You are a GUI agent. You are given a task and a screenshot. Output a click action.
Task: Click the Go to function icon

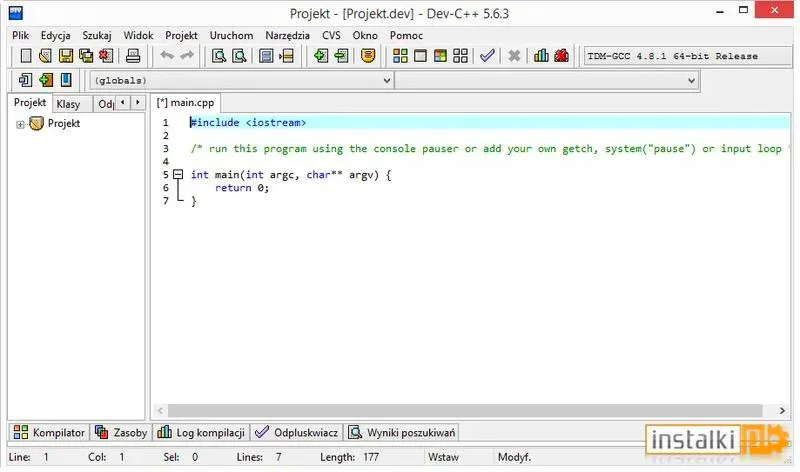pos(266,56)
